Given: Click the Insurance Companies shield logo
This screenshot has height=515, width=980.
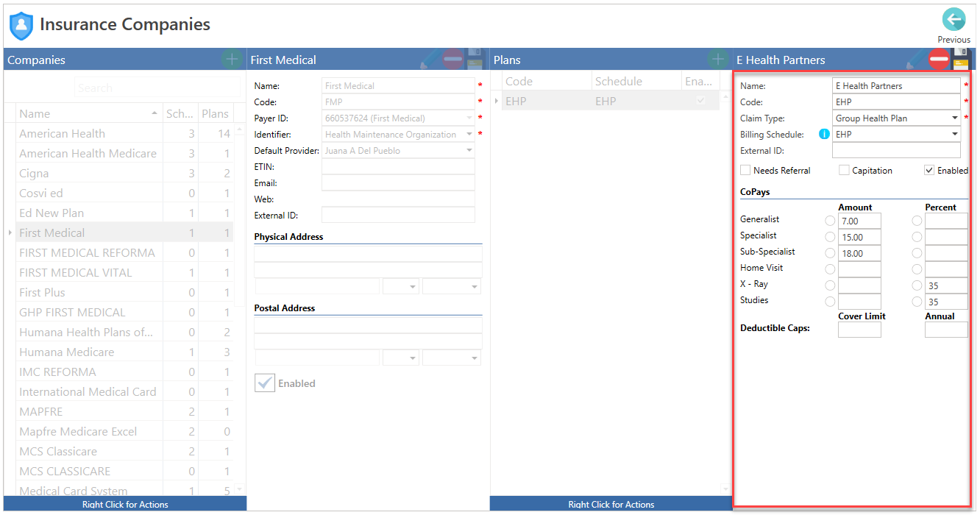Looking at the screenshot, I should 21,26.
